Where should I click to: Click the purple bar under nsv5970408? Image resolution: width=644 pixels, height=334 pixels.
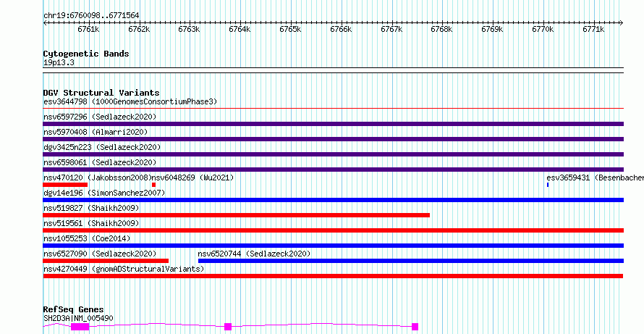pyautogui.click(x=333, y=139)
